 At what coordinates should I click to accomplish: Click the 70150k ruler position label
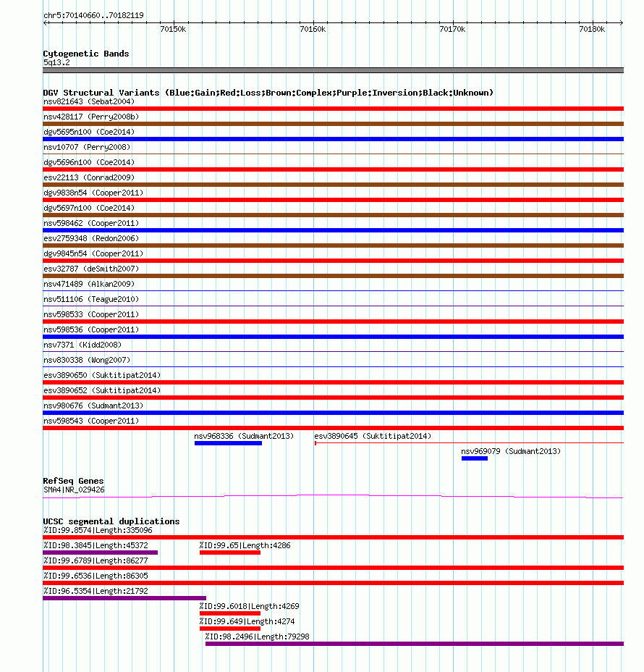(x=173, y=29)
